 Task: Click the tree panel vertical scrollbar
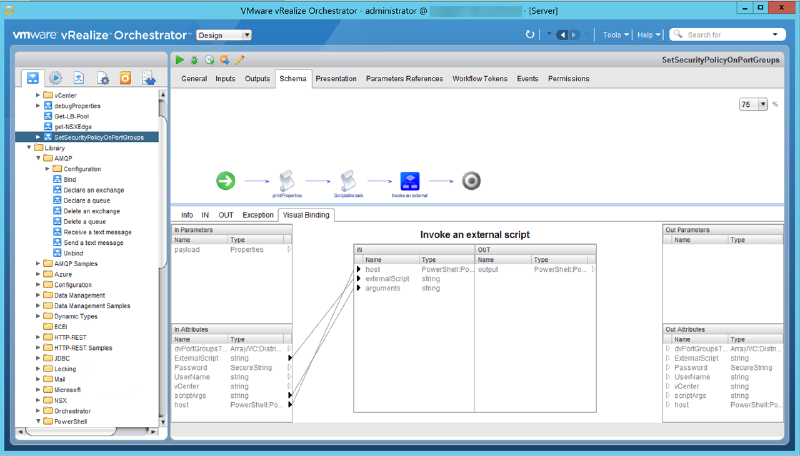(163, 258)
